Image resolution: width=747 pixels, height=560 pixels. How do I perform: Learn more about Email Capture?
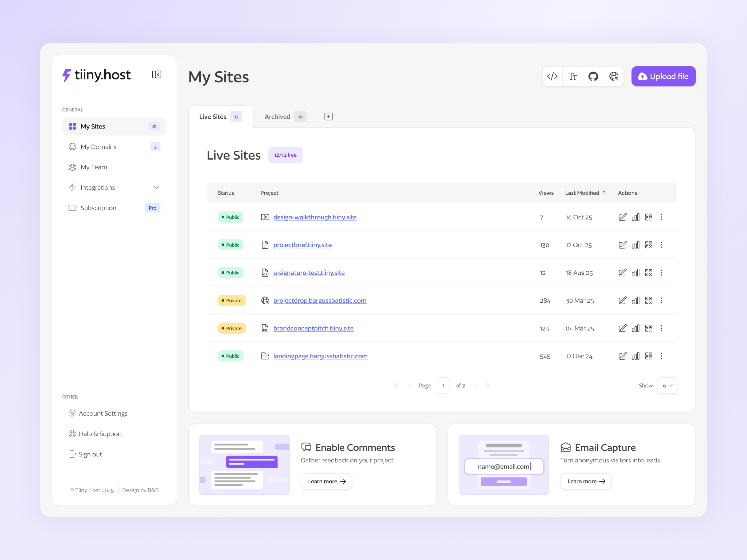[x=585, y=481]
